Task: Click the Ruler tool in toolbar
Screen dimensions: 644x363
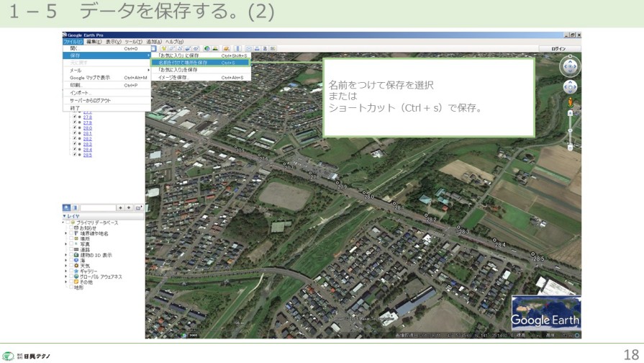Action: point(238,48)
